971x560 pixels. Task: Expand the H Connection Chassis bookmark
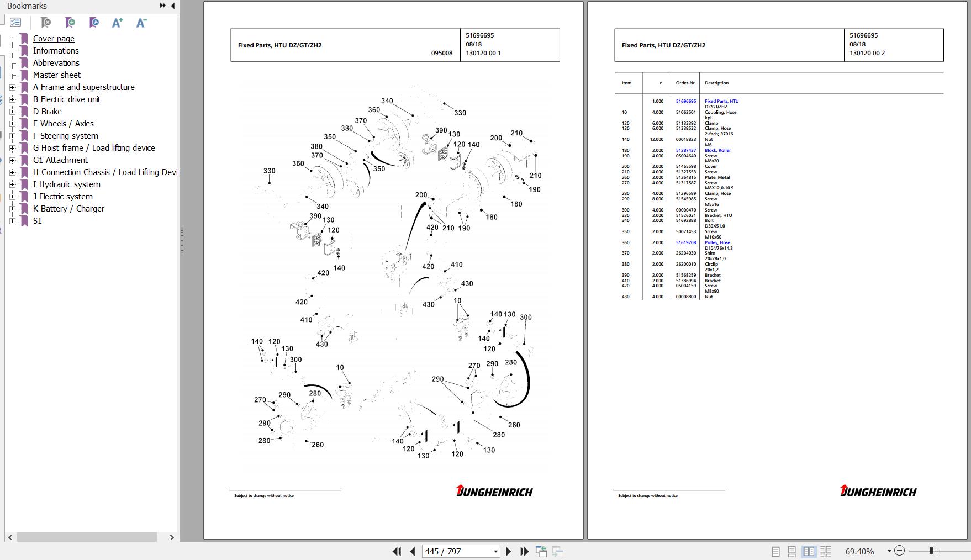[x=12, y=172]
